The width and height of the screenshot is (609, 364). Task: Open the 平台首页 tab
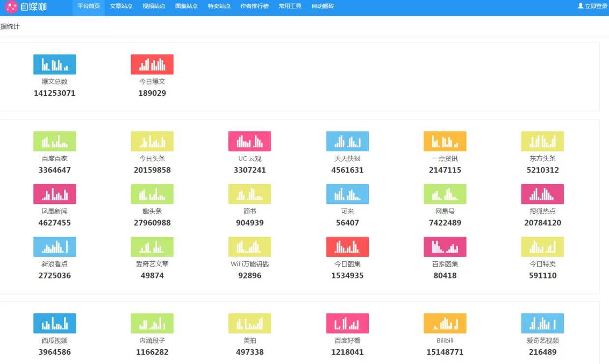tap(88, 6)
